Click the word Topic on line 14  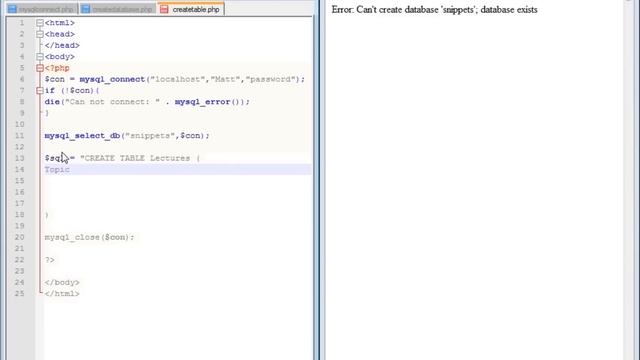click(x=57, y=169)
